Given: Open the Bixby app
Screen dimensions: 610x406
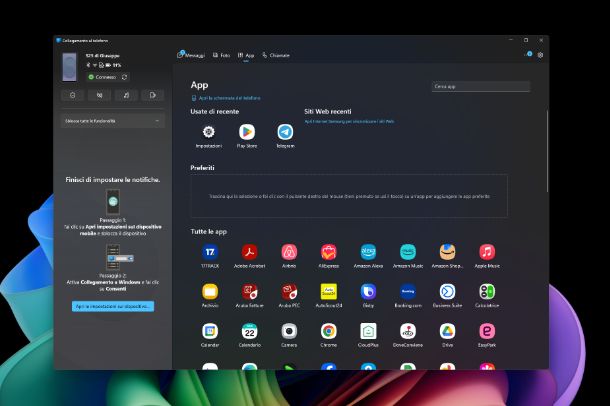Looking at the screenshot, I should tap(368, 291).
